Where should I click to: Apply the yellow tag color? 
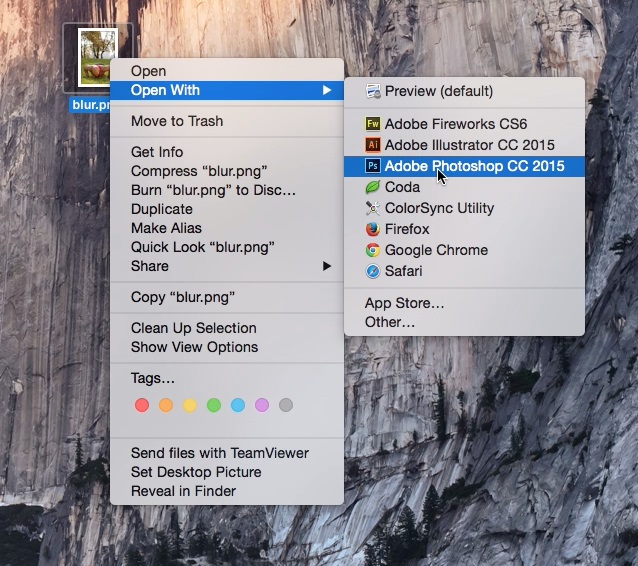click(190, 405)
